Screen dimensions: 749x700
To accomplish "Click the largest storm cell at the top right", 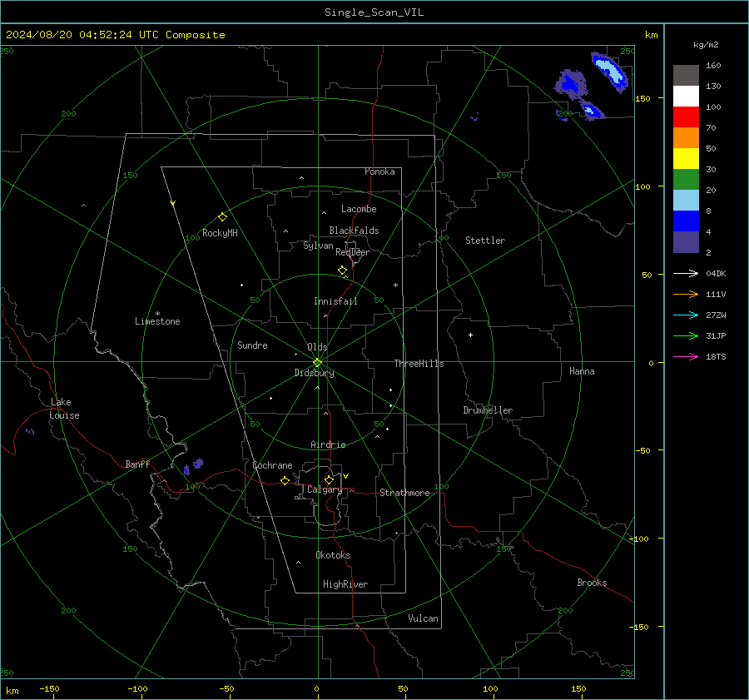I will [609, 72].
